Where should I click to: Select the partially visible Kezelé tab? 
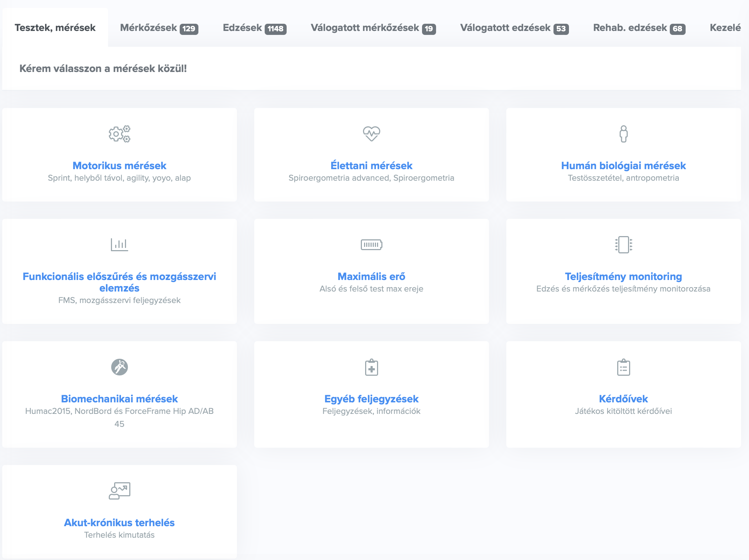click(725, 28)
